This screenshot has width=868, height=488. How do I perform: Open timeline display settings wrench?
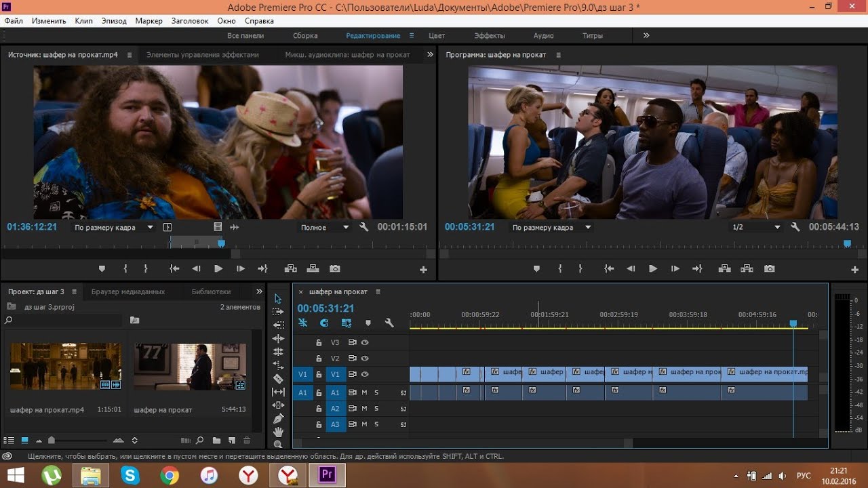(389, 323)
